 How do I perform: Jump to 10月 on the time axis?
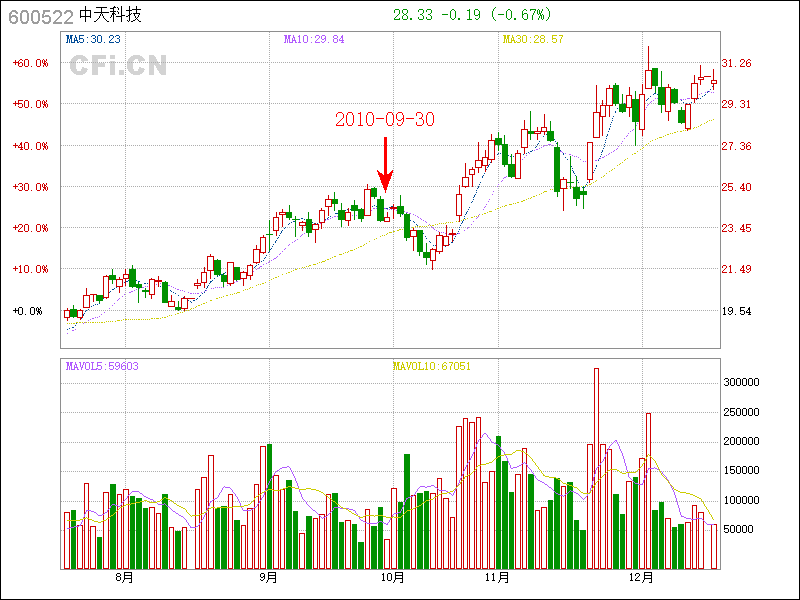click(x=393, y=577)
